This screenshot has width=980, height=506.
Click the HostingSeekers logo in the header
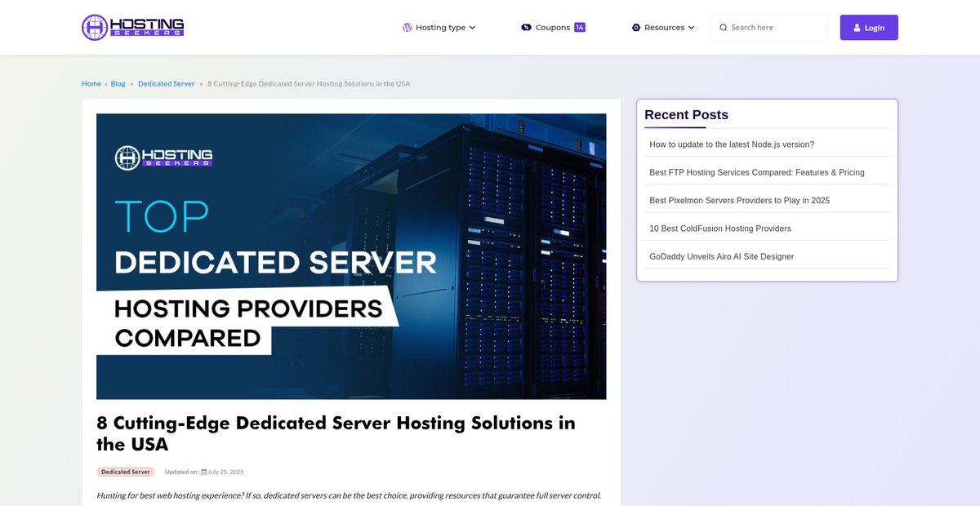pyautogui.click(x=133, y=27)
